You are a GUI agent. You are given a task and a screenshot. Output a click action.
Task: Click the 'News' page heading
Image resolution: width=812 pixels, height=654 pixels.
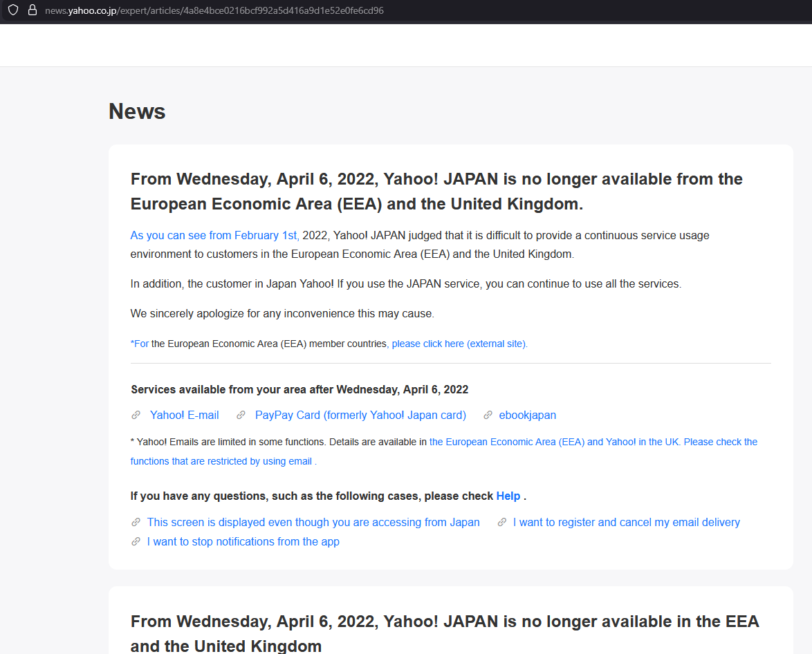pos(137,111)
